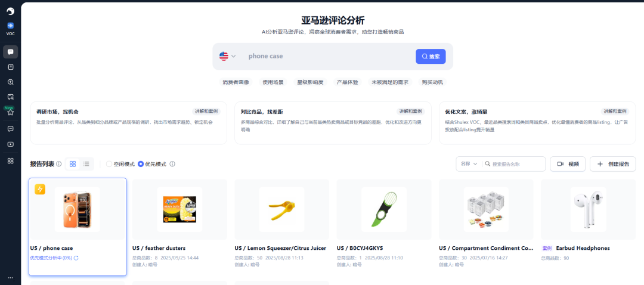Open the four-squares apps sidebar icon

[x=10, y=160]
